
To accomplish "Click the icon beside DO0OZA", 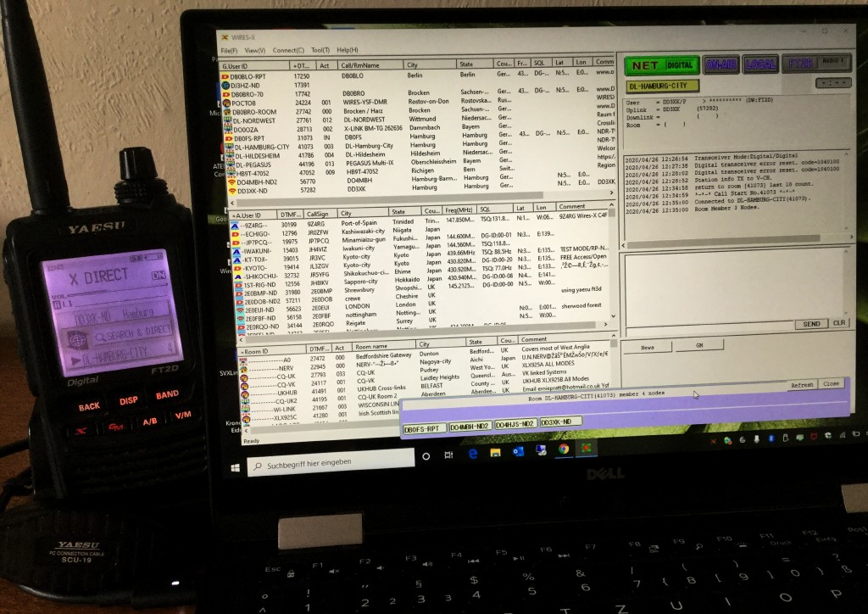I will [x=228, y=129].
